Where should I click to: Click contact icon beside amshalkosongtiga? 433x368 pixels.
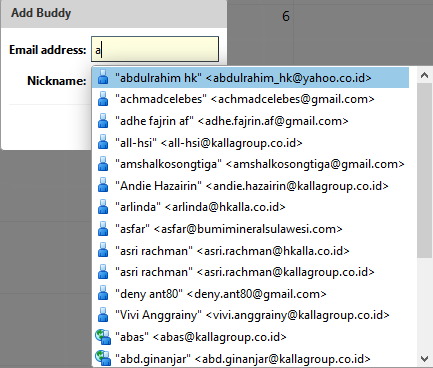[x=103, y=164]
